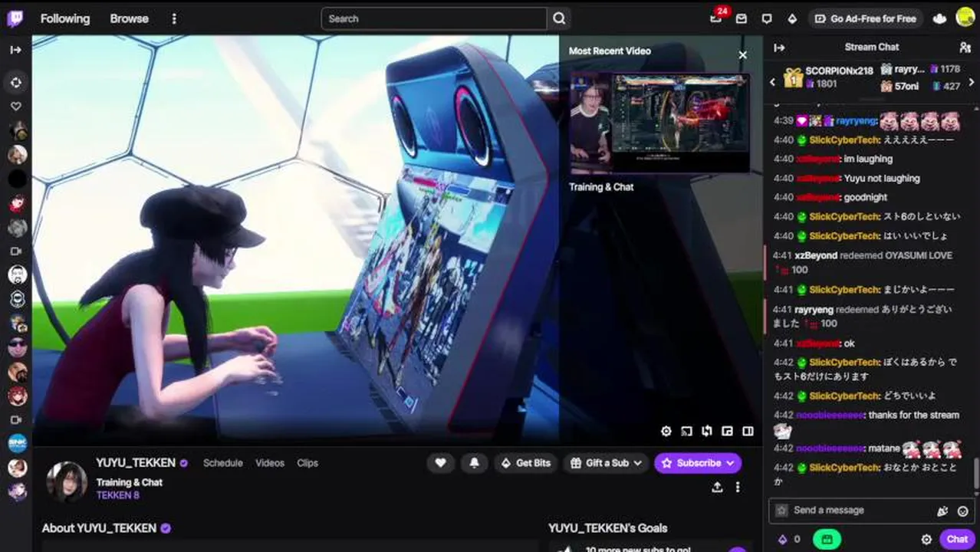Switch to the Videos tab

tap(270, 463)
